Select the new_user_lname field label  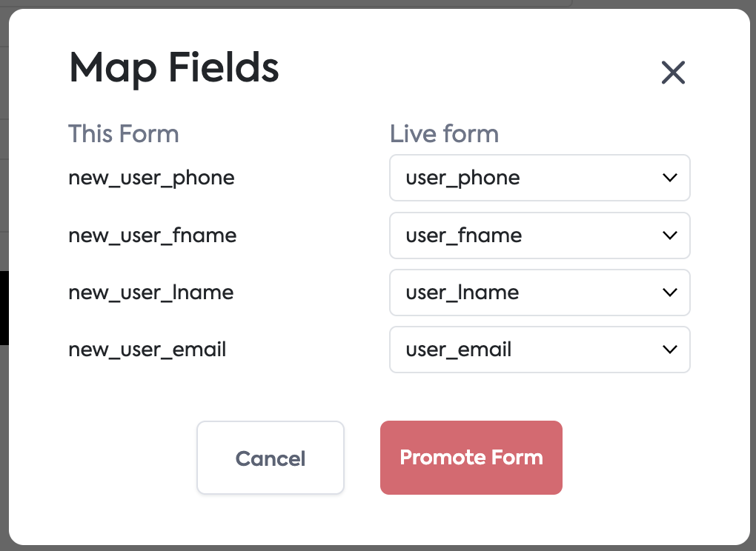coord(151,293)
